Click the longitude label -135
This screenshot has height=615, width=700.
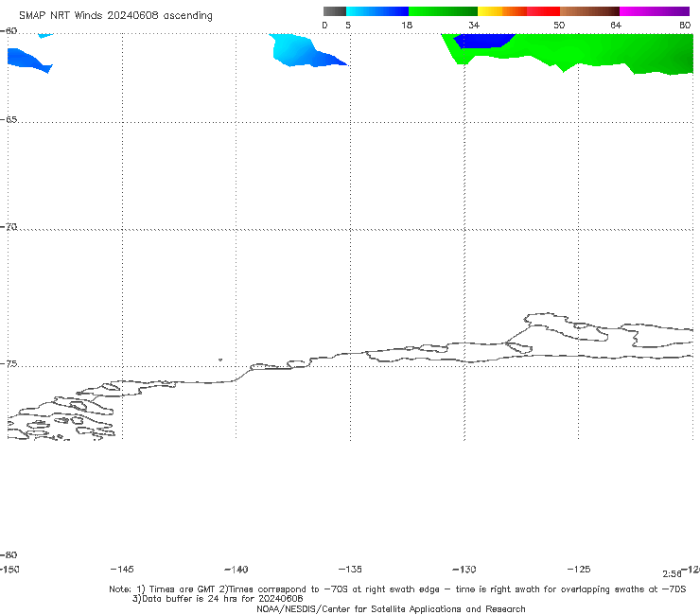coord(350,569)
